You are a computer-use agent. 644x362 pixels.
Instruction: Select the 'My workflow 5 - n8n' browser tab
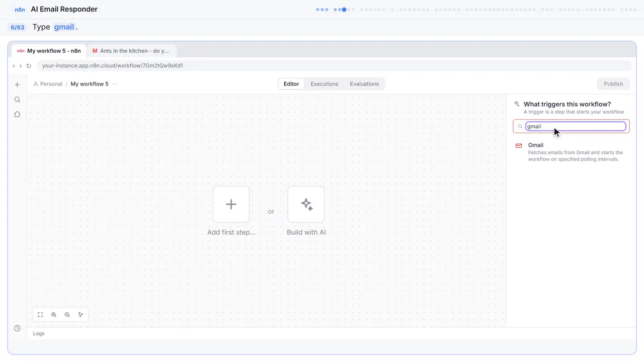tap(49, 51)
